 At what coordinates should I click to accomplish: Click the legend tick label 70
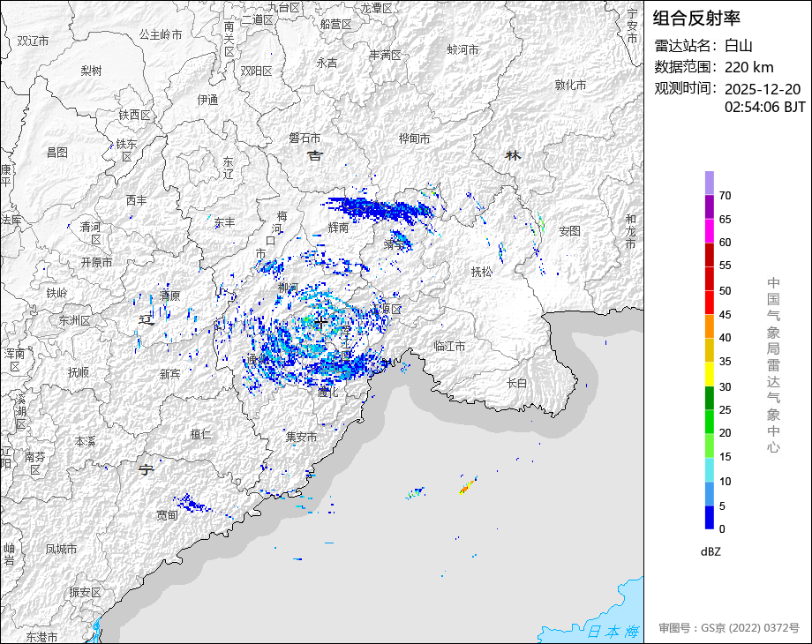(x=725, y=196)
